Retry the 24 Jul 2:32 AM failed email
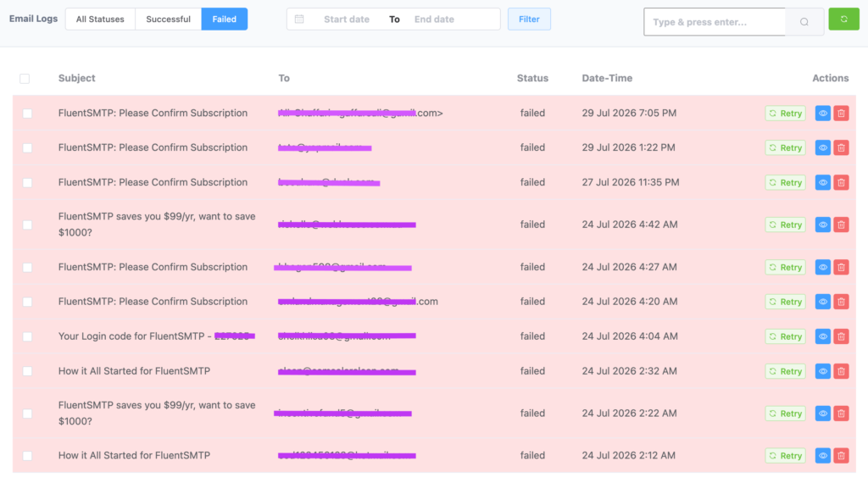This screenshot has width=868, height=483. (x=785, y=371)
